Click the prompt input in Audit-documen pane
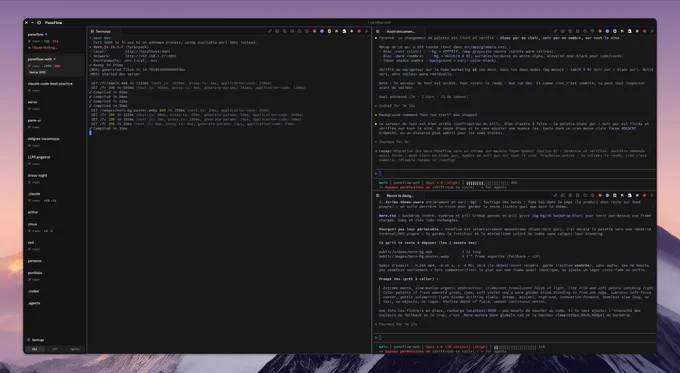This screenshot has height=373, width=680. 514,173
